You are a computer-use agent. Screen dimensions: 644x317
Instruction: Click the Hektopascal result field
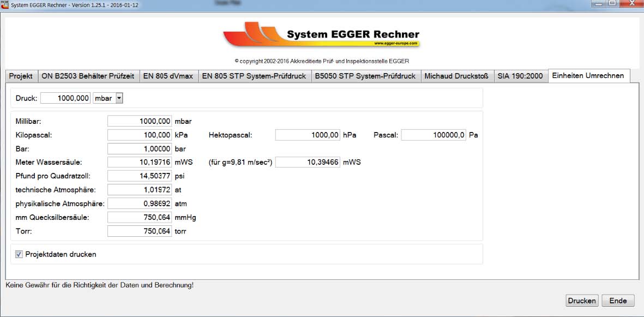(308, 135)
